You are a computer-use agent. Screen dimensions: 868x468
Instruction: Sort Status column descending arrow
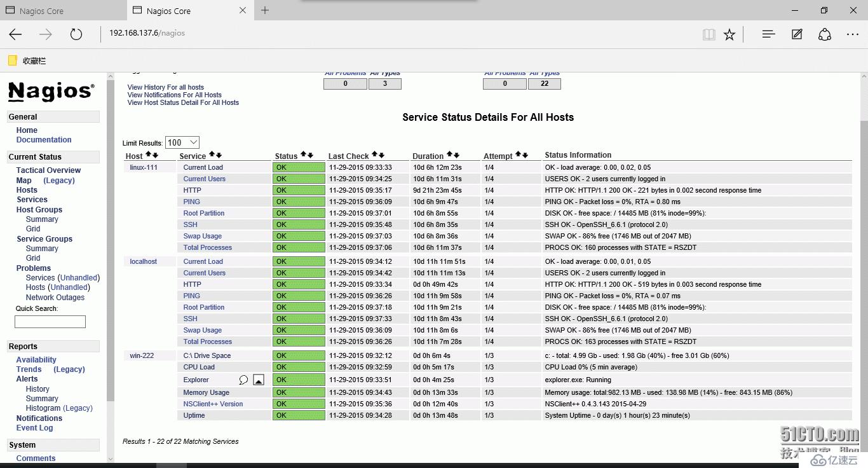[311, 155]
